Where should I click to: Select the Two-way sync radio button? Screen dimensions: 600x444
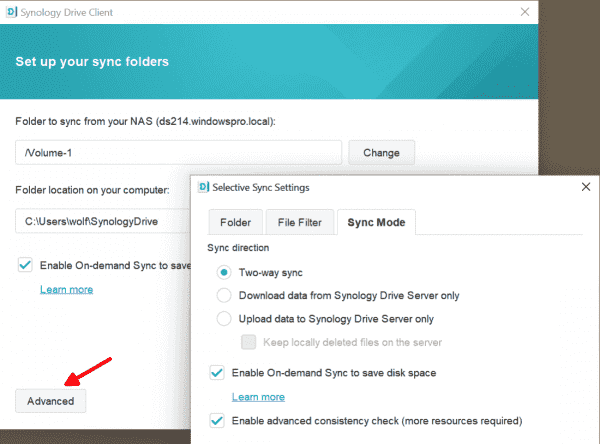point(224,273)
